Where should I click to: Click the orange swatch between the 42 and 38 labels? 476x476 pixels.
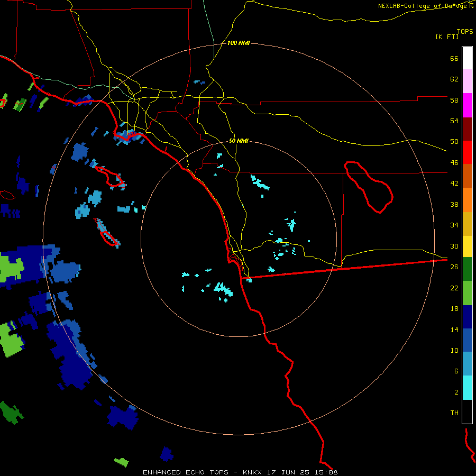(467, 200)
